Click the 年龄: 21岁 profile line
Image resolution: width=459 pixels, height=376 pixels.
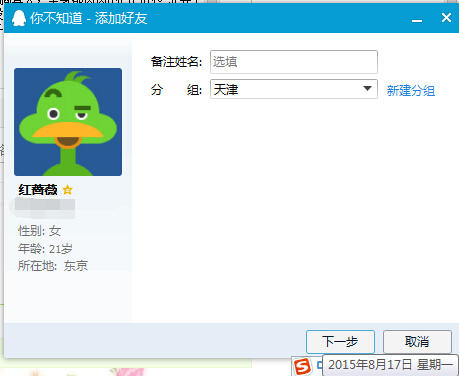[45, 248]
